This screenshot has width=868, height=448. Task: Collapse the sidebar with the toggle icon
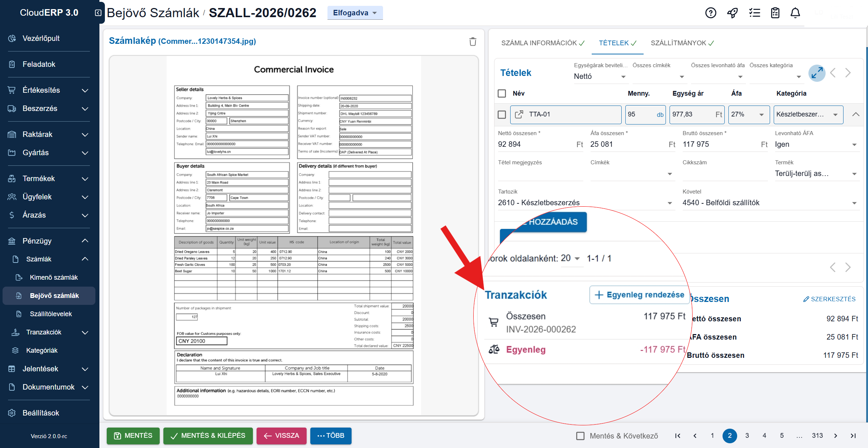point(98,13)
